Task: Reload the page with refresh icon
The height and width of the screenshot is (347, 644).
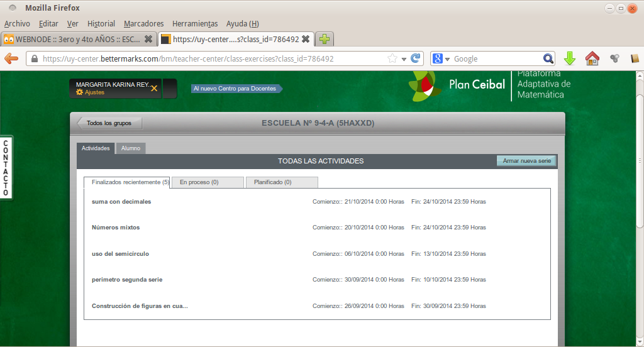Action: pos(415,58)
